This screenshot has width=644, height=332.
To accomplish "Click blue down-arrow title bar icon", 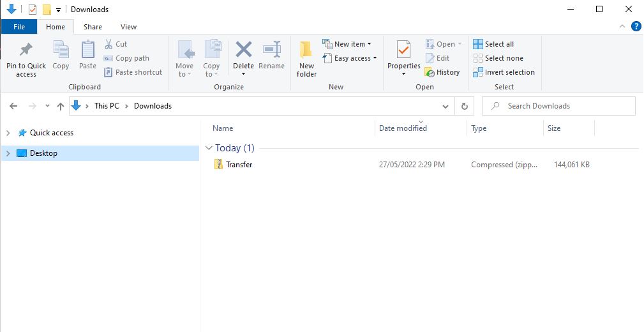I will [11, 9].
